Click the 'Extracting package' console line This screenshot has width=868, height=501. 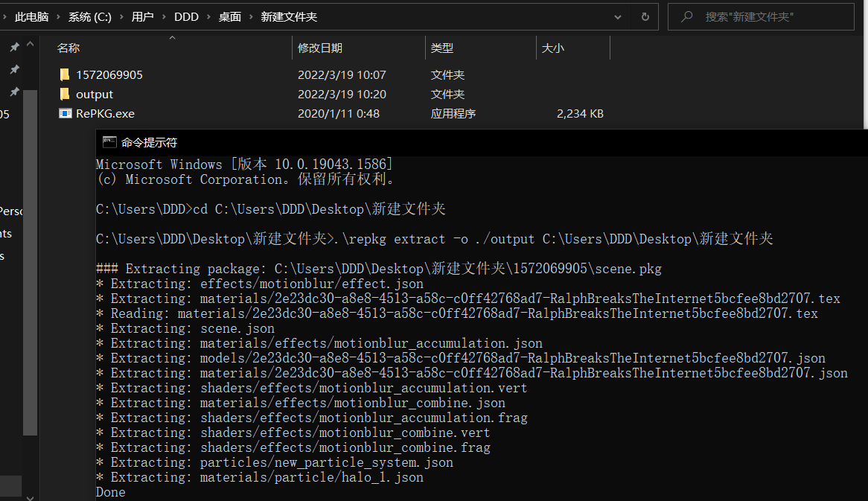379,269
